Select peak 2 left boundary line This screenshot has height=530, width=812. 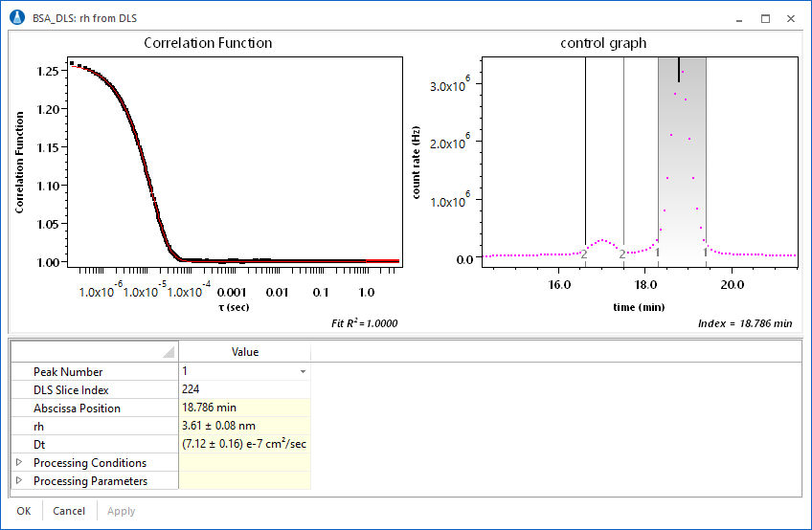click(585, 153)
